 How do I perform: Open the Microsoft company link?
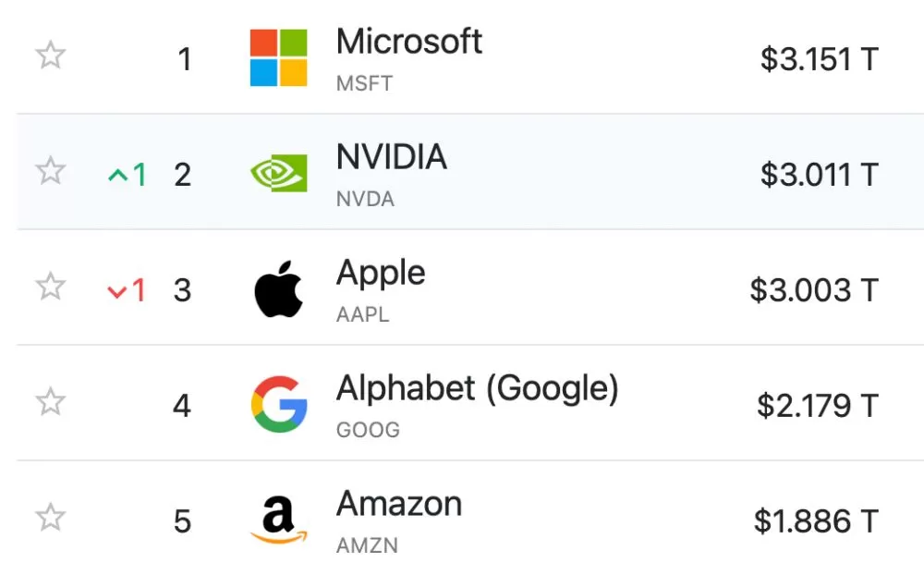click(409, 42)
